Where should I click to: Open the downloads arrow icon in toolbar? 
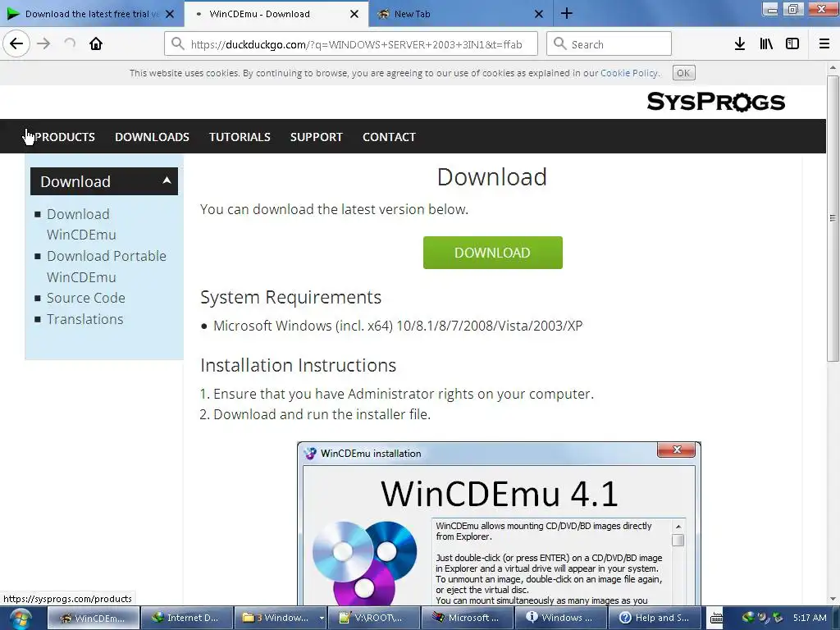(x=740, y=44)
